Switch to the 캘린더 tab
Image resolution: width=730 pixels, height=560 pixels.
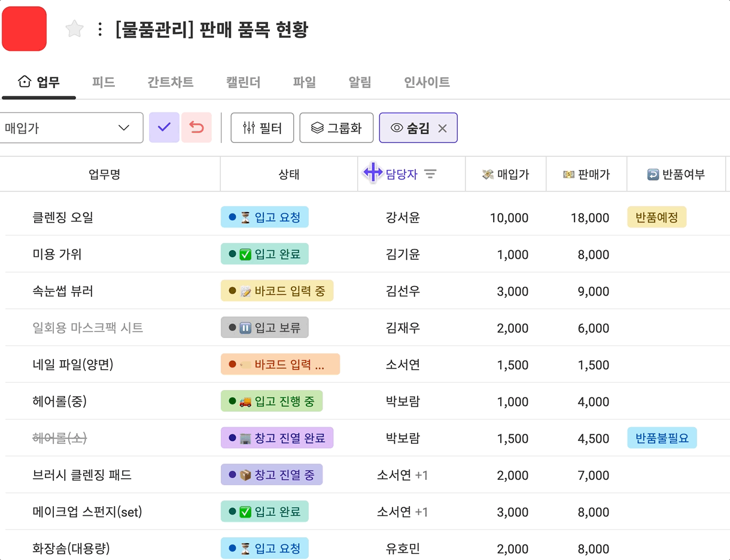(x=243, y=82)
